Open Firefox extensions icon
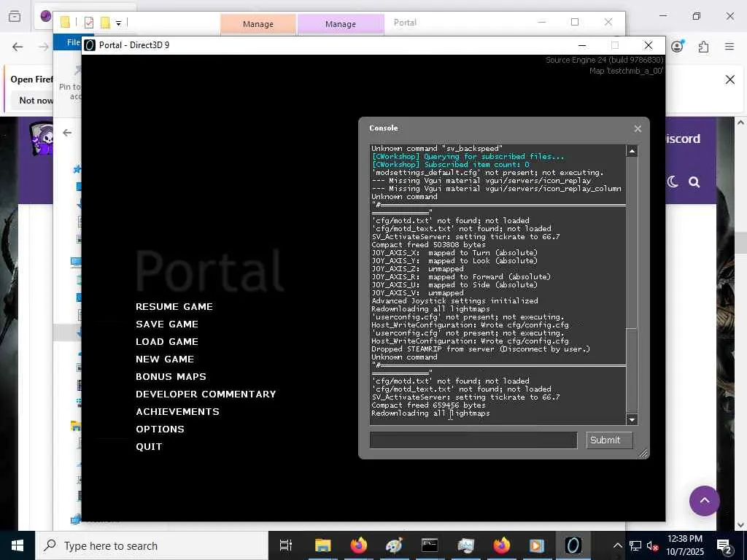 pos(703,47)
